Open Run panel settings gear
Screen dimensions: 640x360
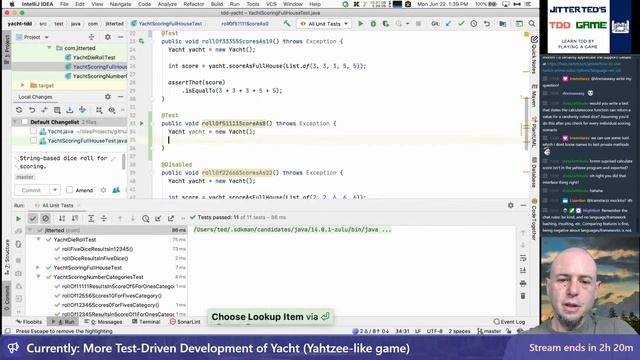[511, 205]
